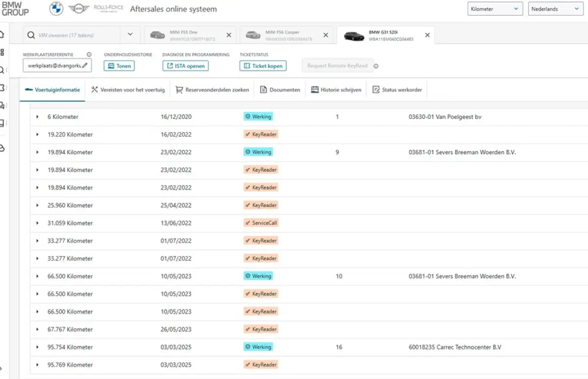588x379 pixels.
Task: Click the Request Remote KeyRead button
Action: point(338,66)
